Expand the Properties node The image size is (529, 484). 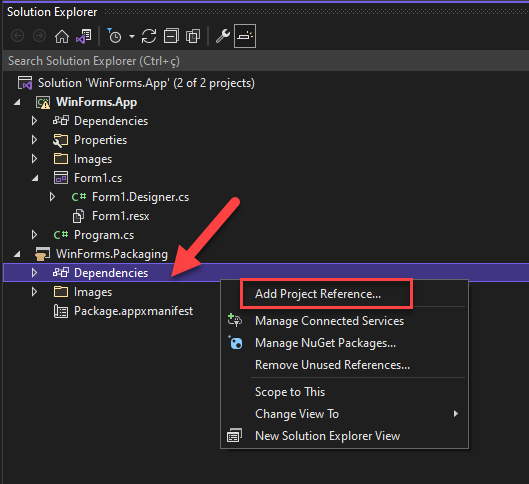(34, 140)
